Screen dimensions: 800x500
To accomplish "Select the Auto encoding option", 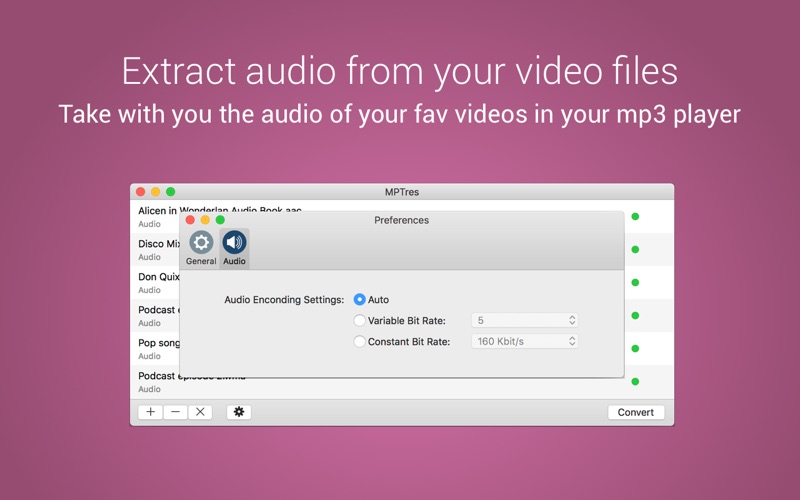I will click(360, 299).
